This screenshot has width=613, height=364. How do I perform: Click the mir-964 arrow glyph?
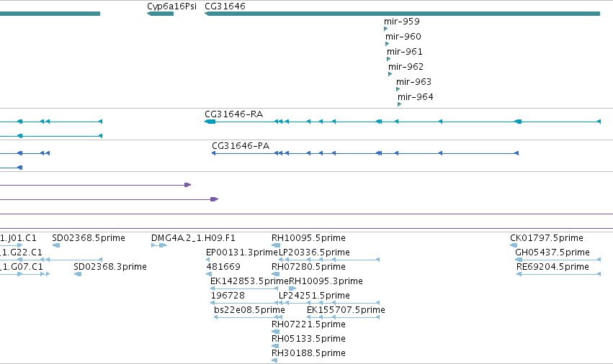pyautogui.click(x=400, y=104)
